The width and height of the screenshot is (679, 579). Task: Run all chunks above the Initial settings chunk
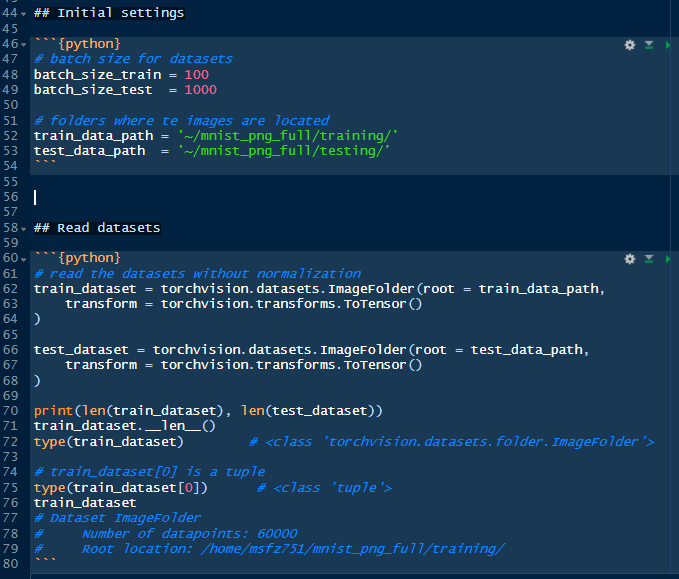point(648,45)
